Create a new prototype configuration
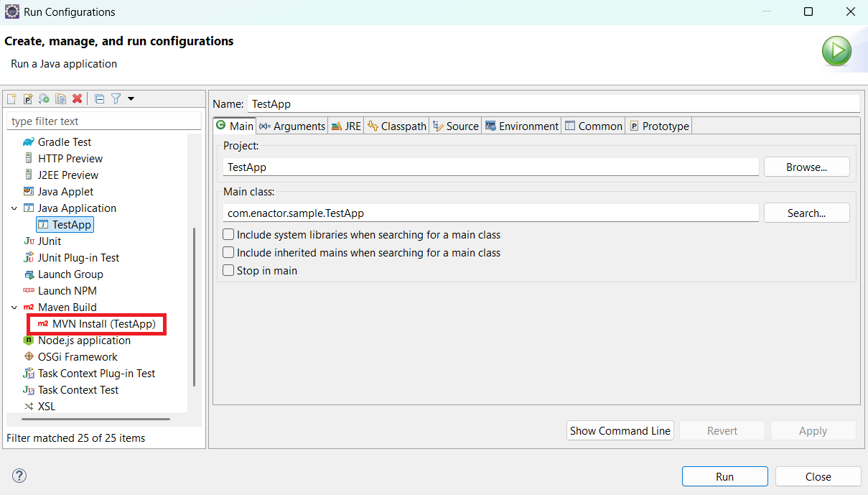The height and width of the screenshot is (495, 868). pyautogui.click(x=28, y=98)
